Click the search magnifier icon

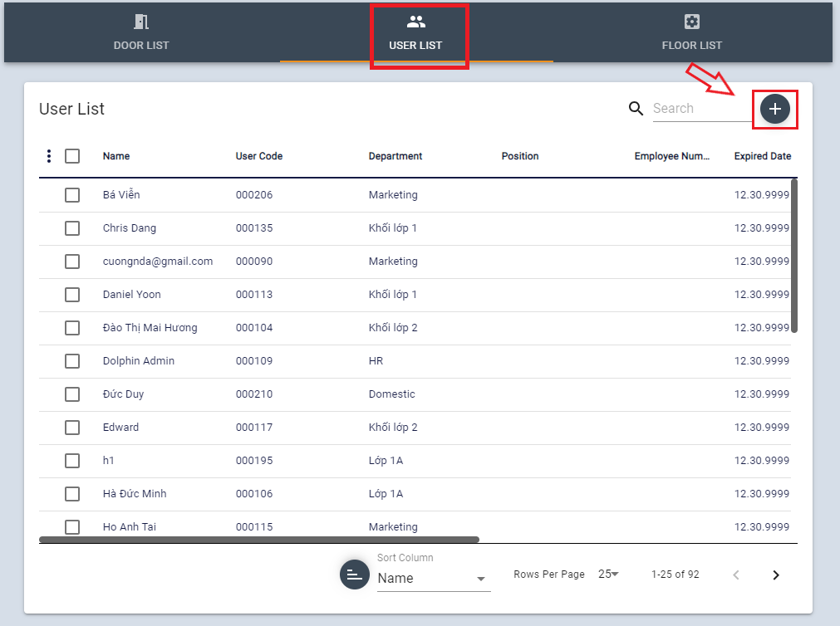[x=636, y=109]
